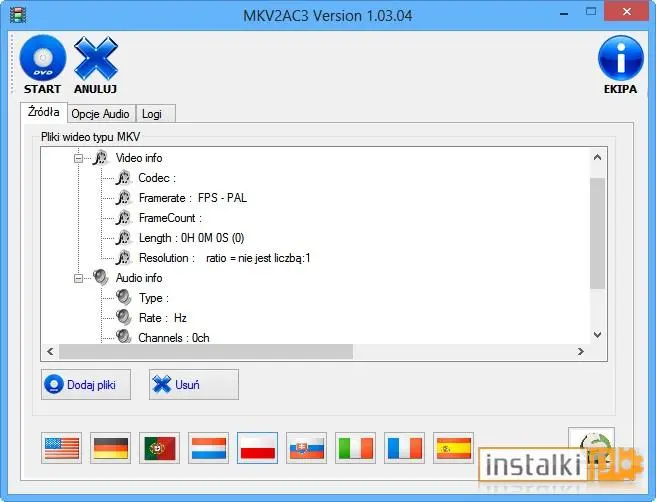Click the icon beside Length row

[x=124, y=238]
